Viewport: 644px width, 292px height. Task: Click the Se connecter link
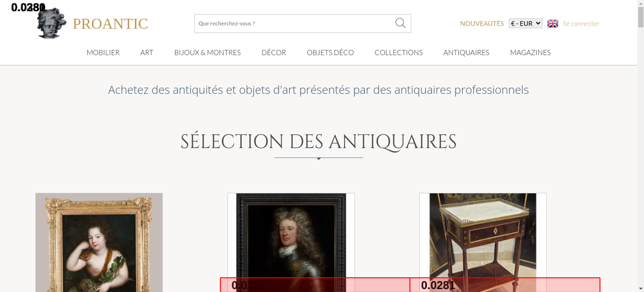coord(581,23)
